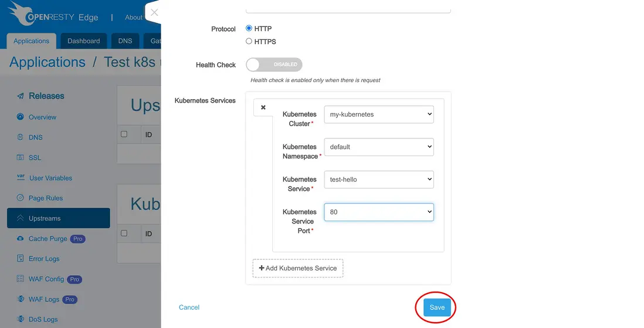644x328 pixels.
Task: Click the SSL sidebar icon
Action: (21, 157)
